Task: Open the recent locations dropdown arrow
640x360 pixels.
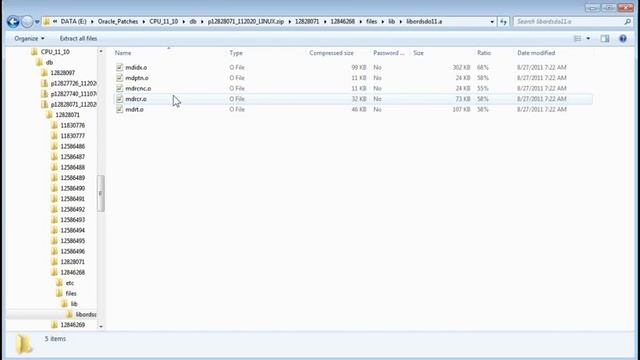Action: (x=37, y=22)
